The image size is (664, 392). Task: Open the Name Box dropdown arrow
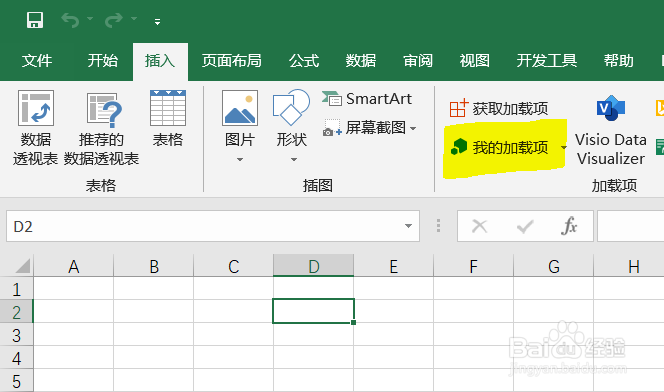[x=408, y=226]
